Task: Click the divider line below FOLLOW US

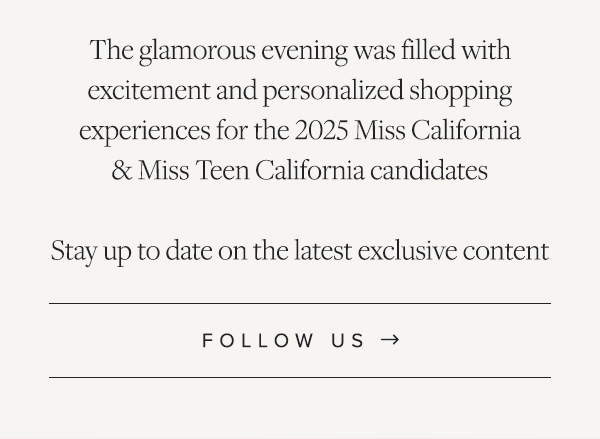Action: (x=300, y=377)
